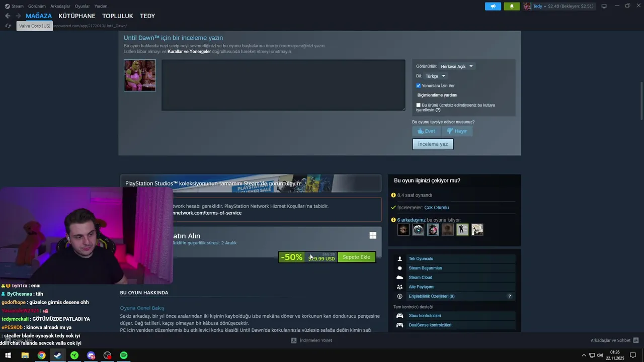Open the Steam Başarımları feature link
The height and width of the screenshot is (362, 644).
click(x=425, y=268)
